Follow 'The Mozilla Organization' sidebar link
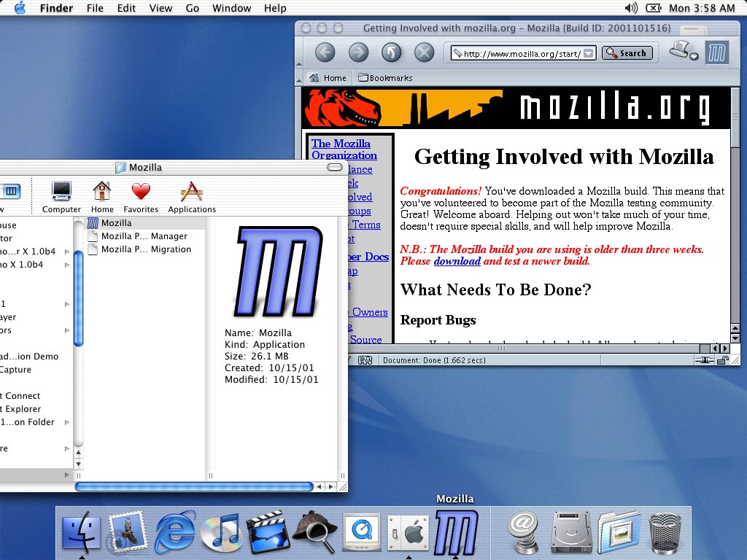 (x=344, y=149)
